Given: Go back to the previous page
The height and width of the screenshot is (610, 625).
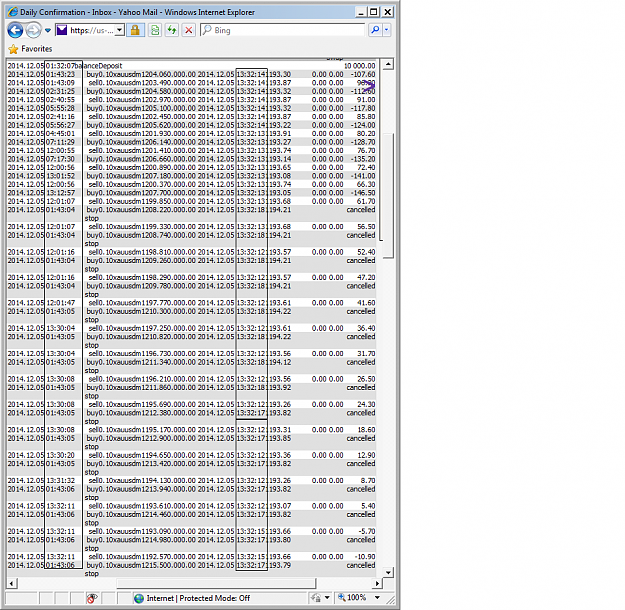Looking at the screenshot, I should [15, 30].
